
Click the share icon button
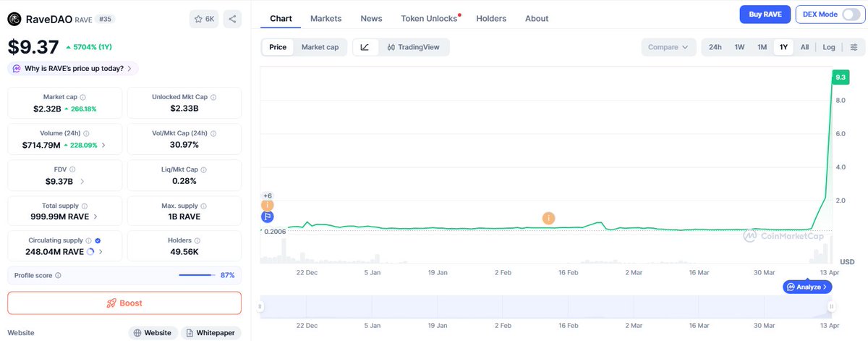click(232, 20)
